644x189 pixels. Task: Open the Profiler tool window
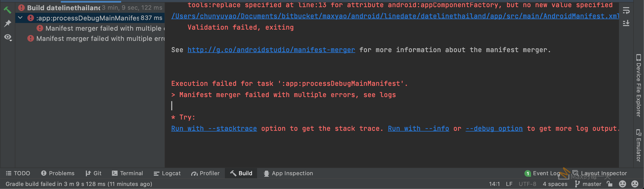tap(205, 173)
